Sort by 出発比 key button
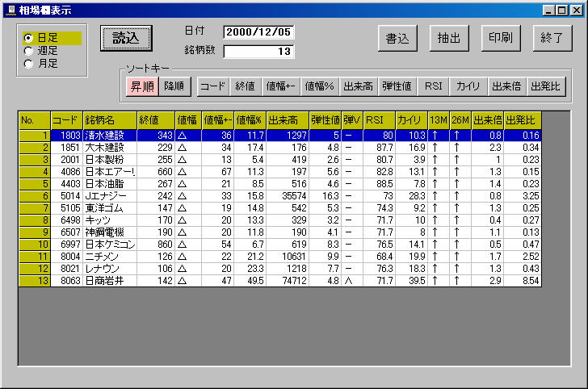Viewport: 588px width, 389px height. click(546, 86)
